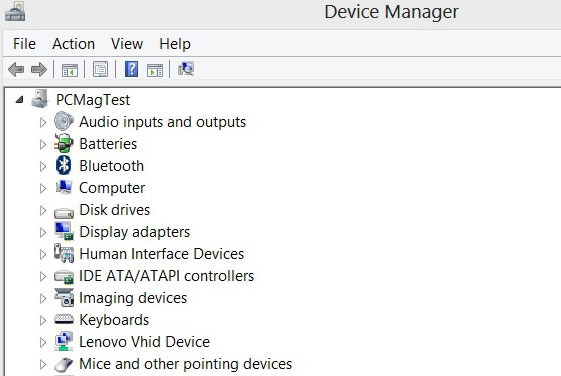Image resolution: width=561 pixels, height=376 pixels.
Task: Click the blue Help question mark icon
Action: pyautogui.click(x=131, y=69)
